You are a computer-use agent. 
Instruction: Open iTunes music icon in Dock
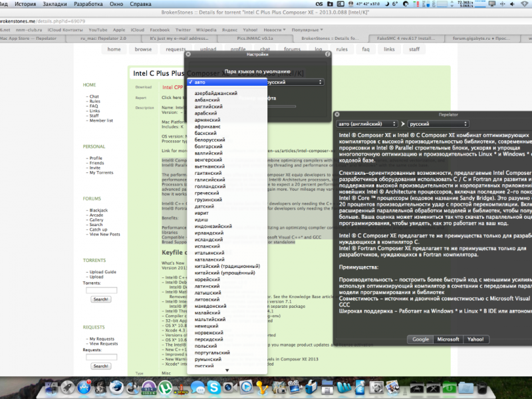click(132, 388)
